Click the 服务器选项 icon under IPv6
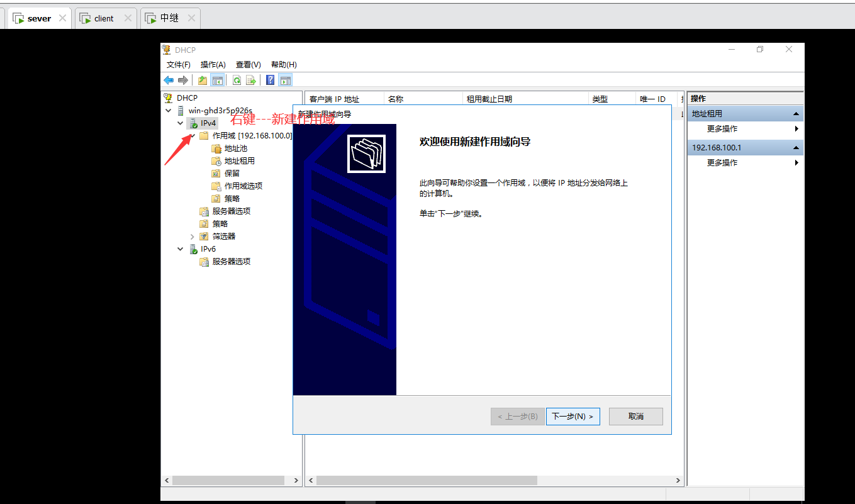The height and width of the screenshot is (504, 855). (x=204, y=262)
